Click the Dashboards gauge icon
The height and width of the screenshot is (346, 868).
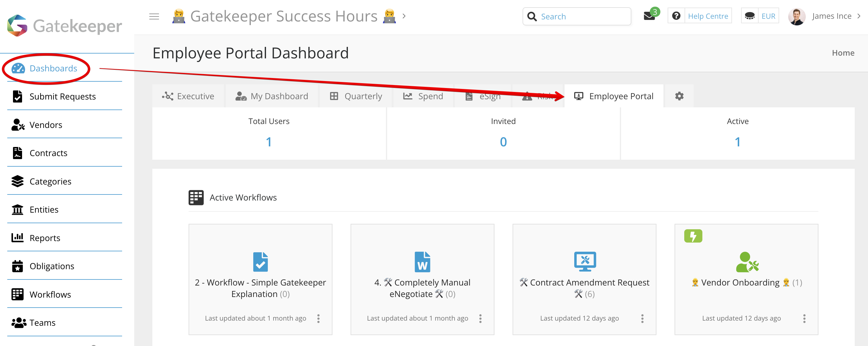18,68
